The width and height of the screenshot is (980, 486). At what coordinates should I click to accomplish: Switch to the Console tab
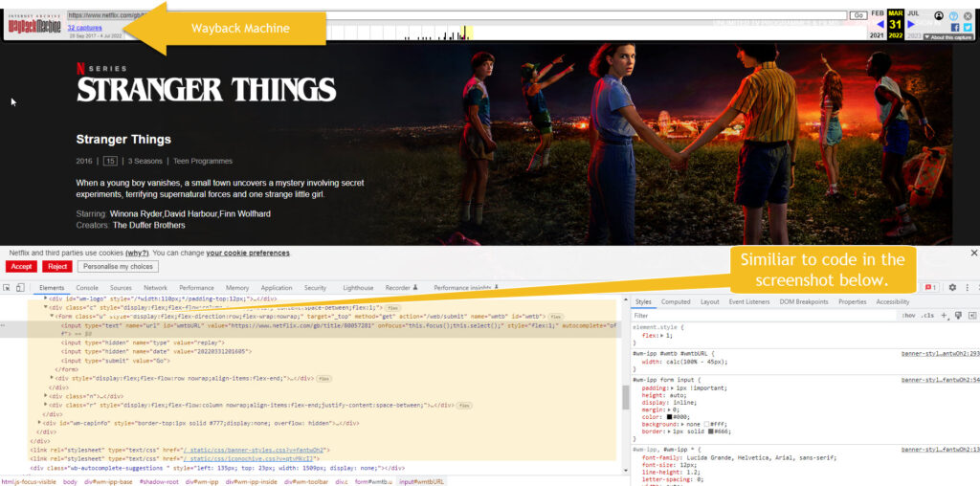point(87,288)
